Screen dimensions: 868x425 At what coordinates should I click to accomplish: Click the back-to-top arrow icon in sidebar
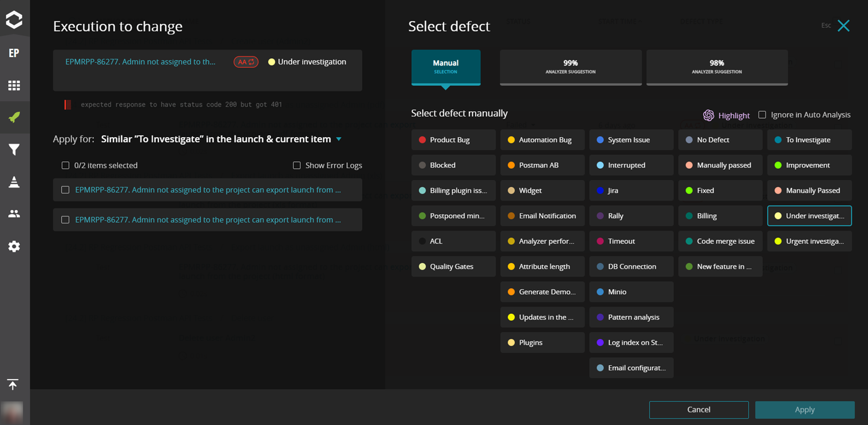click(13, 384)
